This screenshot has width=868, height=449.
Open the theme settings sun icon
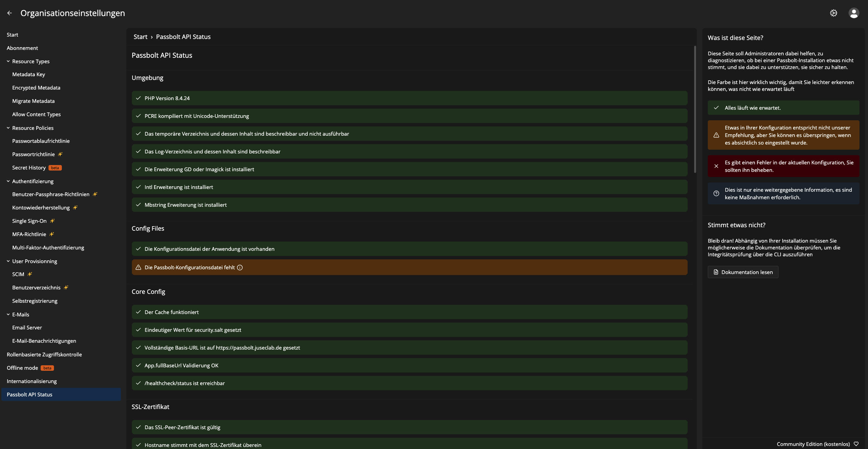(x=833, y=13)
